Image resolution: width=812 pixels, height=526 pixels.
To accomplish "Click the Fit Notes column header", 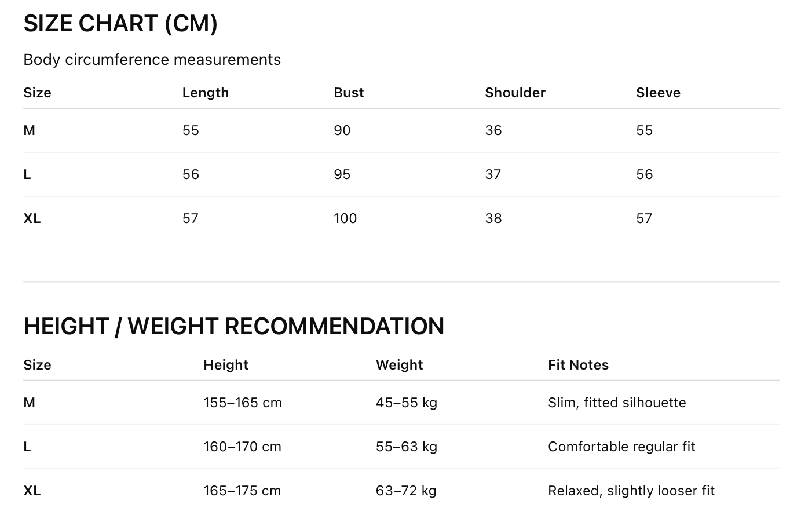I will click(x=578, y=365).
